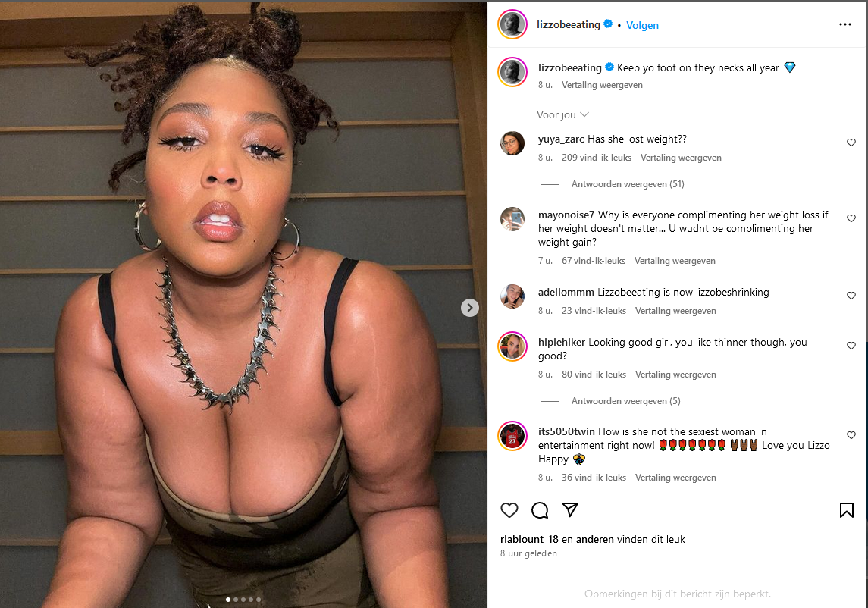
Task: Save post with the bookmark icon
Action: 847,510
